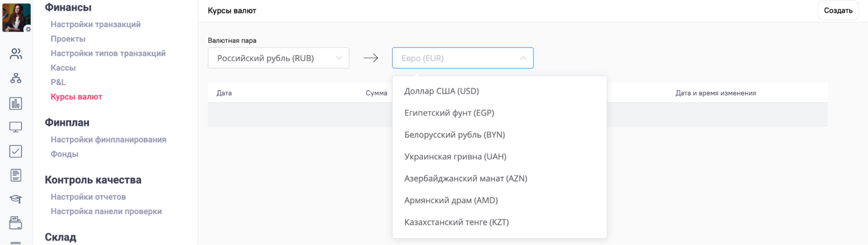The height and width of the screenshot is (245, 868).
Task: Click the Курсы валют page title
Action: (232, 10)
